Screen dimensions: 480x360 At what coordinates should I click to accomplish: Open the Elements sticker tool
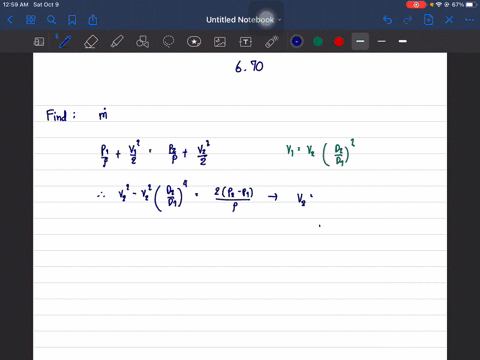[194, 42]
